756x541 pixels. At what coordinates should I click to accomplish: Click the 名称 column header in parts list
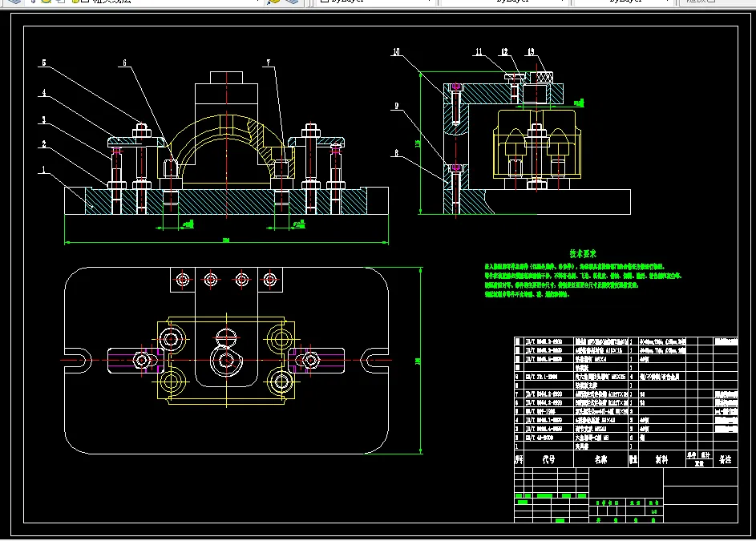pyautogui.click(x=600, y=460)
